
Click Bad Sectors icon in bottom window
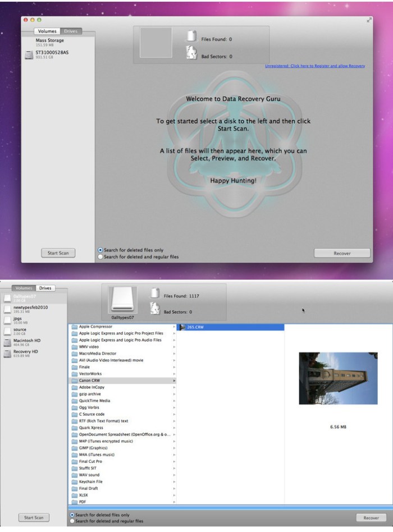155,309
